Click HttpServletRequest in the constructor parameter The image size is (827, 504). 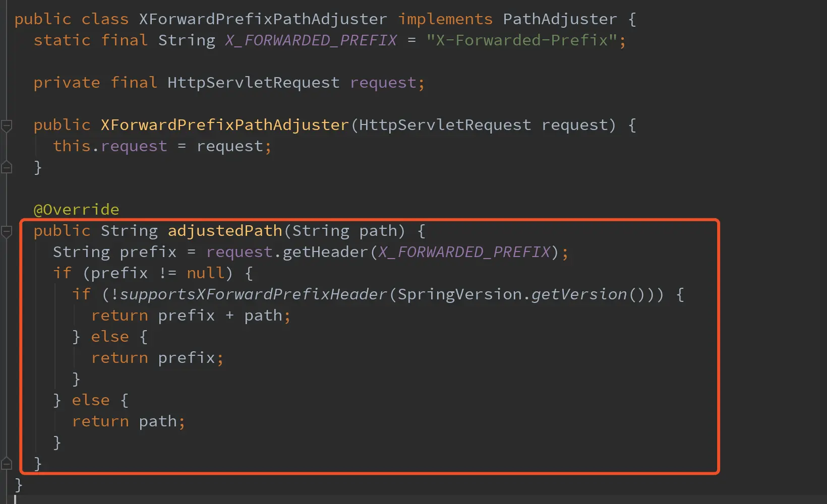(x=445, y=125)
